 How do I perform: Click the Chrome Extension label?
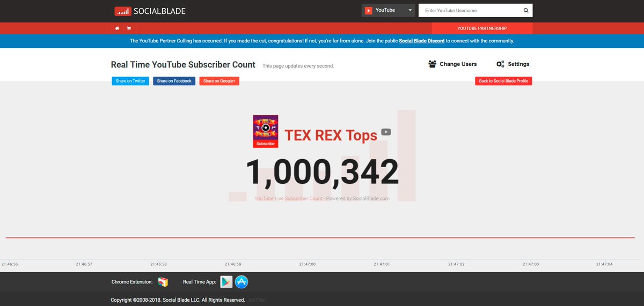pos(132,282)
